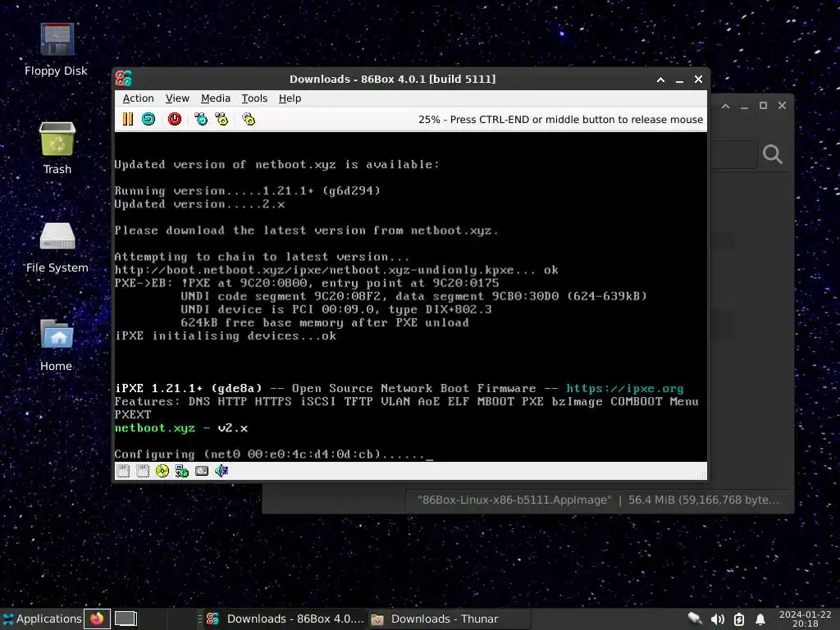Open the Tools menu

tap(254, 98)
